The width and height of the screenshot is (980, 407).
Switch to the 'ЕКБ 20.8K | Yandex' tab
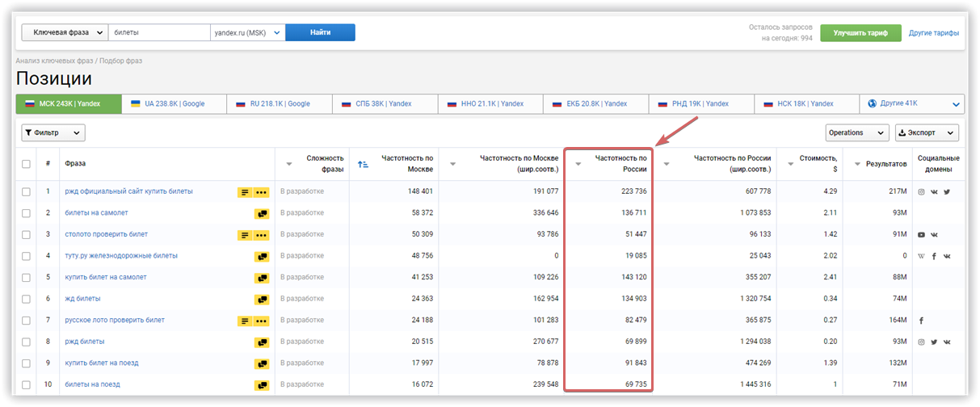tap(595, 103)
